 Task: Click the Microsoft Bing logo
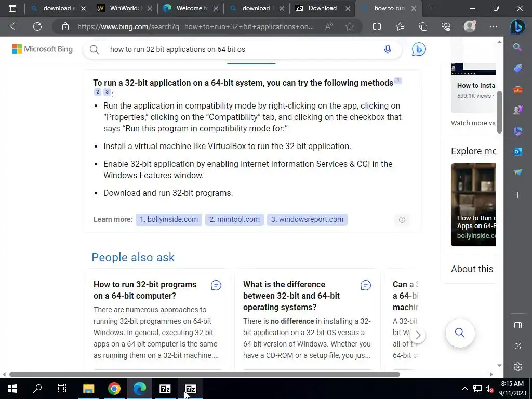pyautogui.click(x=43, y=49)
